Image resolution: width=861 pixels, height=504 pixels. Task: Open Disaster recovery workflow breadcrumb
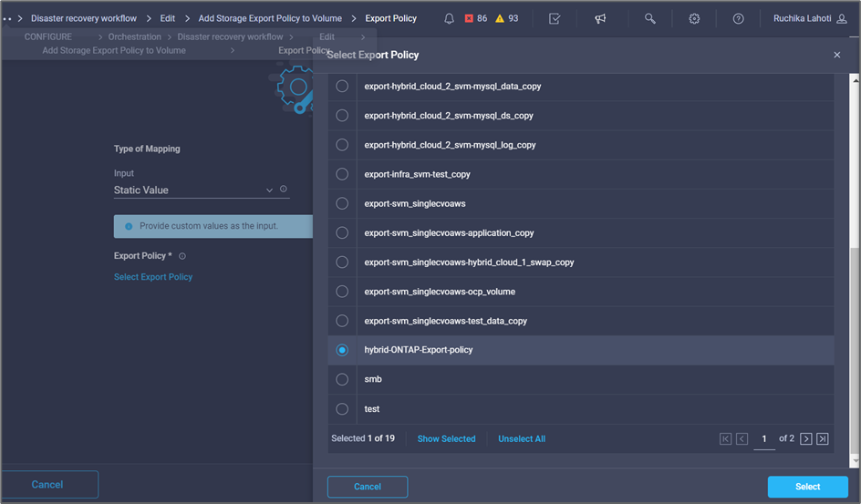84,18
